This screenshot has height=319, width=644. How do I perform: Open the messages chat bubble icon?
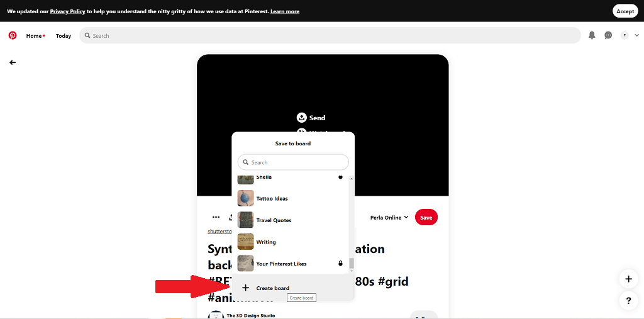(x=608, y=36)
